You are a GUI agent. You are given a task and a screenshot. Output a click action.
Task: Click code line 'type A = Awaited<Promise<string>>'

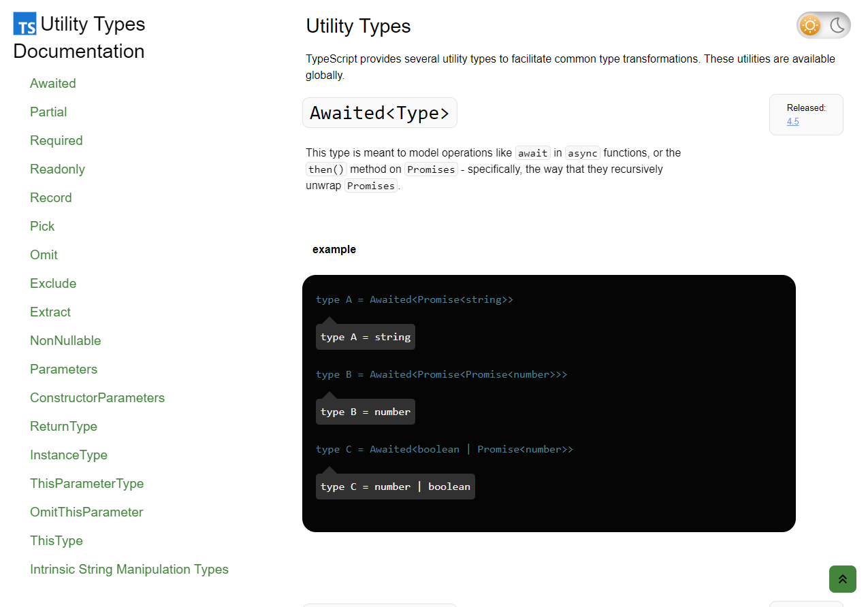pos(415,299)
